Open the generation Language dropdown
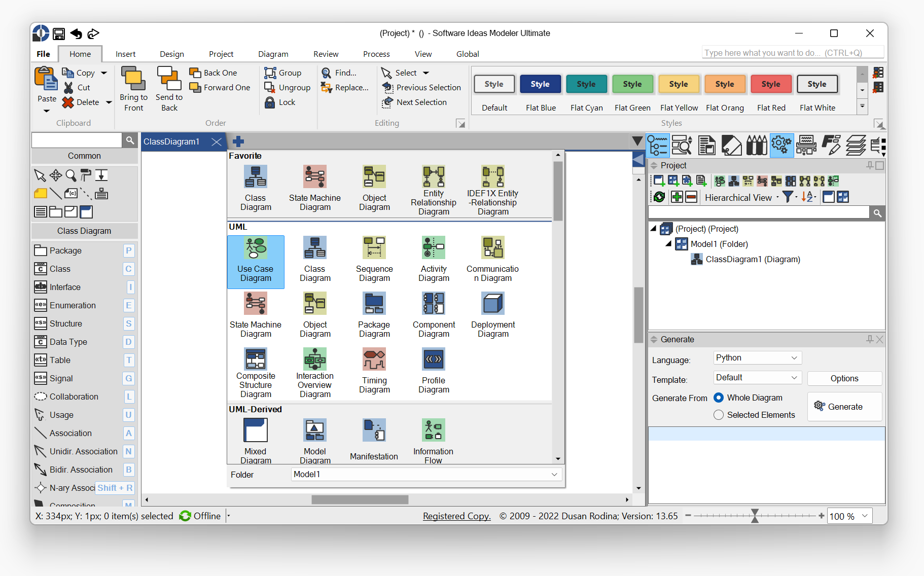This screenshot has width=924, height=576. (x=757, y=357)
